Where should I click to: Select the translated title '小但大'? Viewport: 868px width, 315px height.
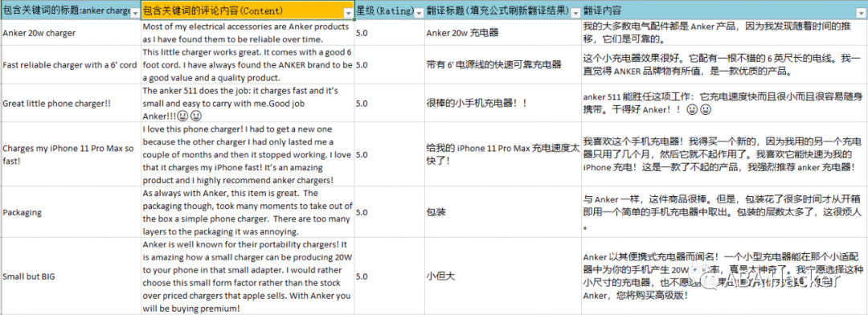click(x=502, y=276)
